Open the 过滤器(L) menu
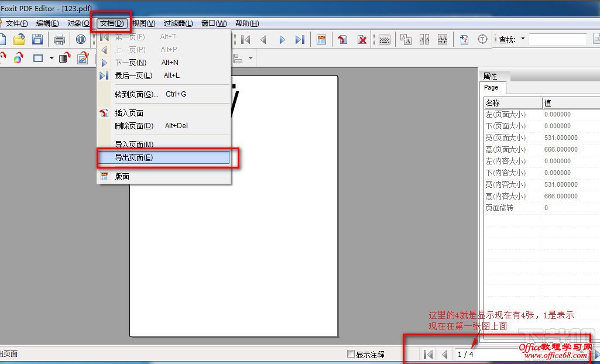The width and height of the screenshot is (600, 364). (179, 23)
